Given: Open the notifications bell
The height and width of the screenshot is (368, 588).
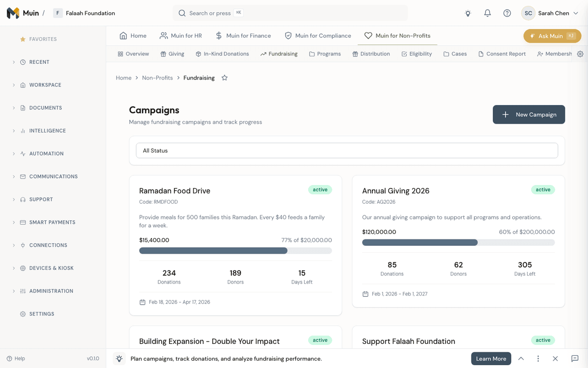Looking at the screenshot, I should point(488,13).
